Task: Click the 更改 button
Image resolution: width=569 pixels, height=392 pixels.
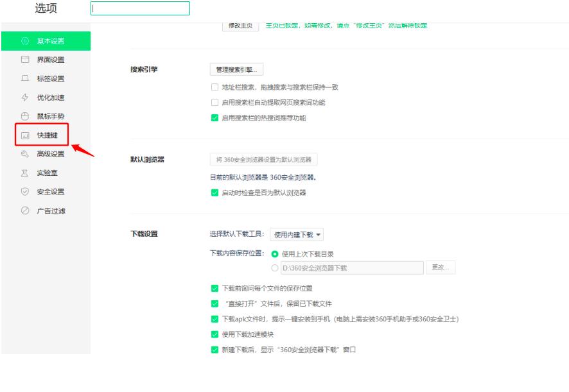Action: [441, 268]
